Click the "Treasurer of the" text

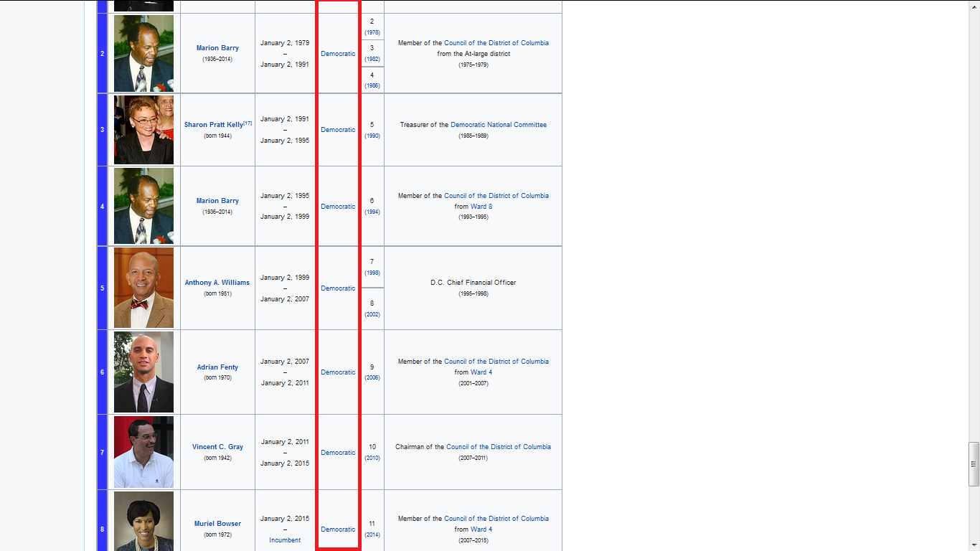[x=425, y=125]
